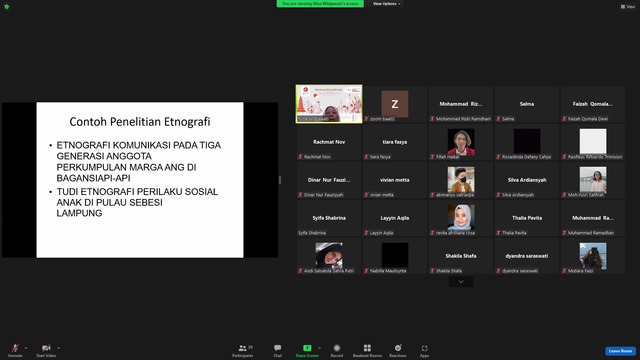Image resolution: width=640 pixels, height=360 pixels.
Task: Select the Rosadinda Defany Cahya tile
Action: pos(527,142)
